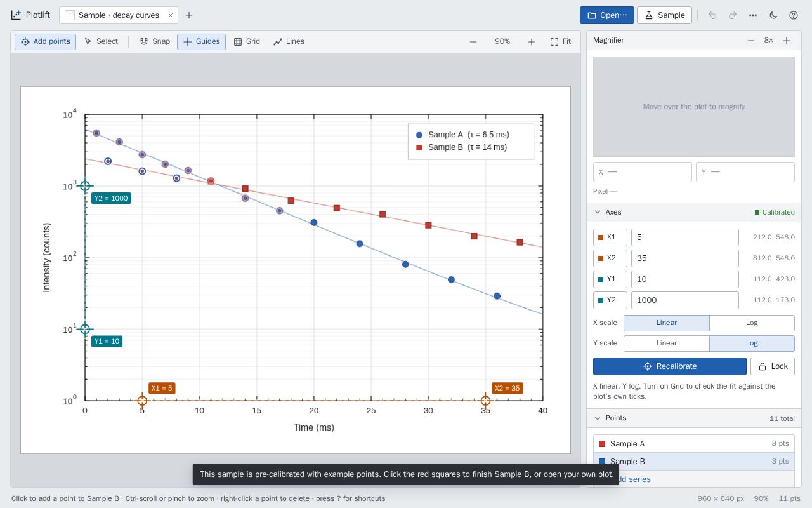The height and width of the screenshot is (508, 812).
Task: Toggle Snap mode
Action: (x=155, y=42)
